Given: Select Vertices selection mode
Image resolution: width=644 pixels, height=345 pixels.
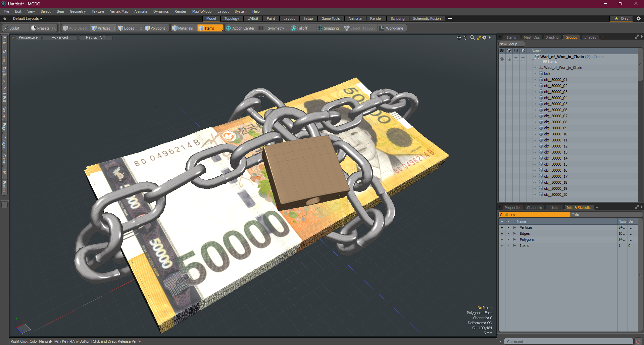Looking at the screenshot, I should coord(101,28).
